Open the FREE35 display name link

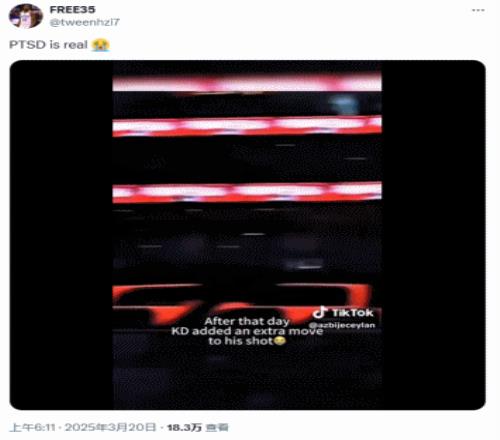[72, 10]
